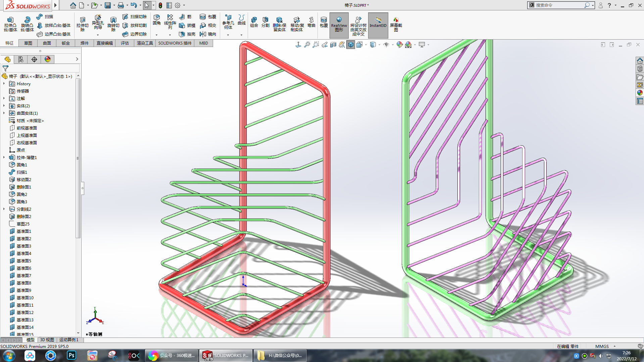Choose the 筋 rib tool

(185, 16)
